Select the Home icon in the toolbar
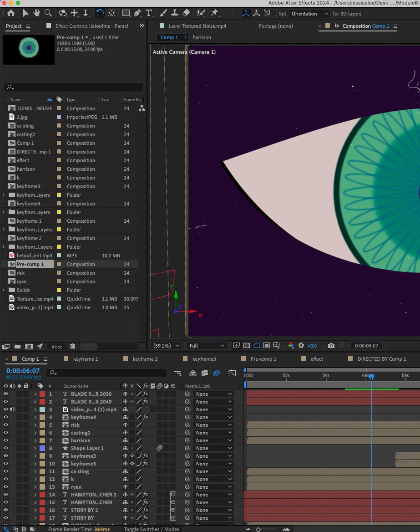The image size is (420, 532). [x=11, y=13]
